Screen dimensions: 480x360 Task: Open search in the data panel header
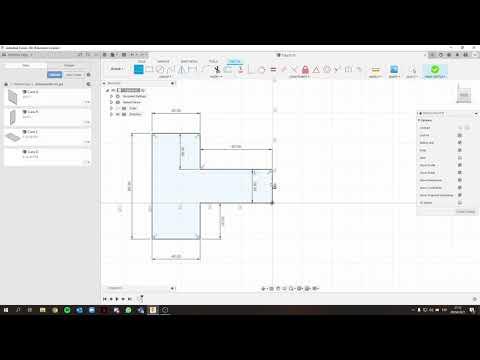(x=88, y=54)
